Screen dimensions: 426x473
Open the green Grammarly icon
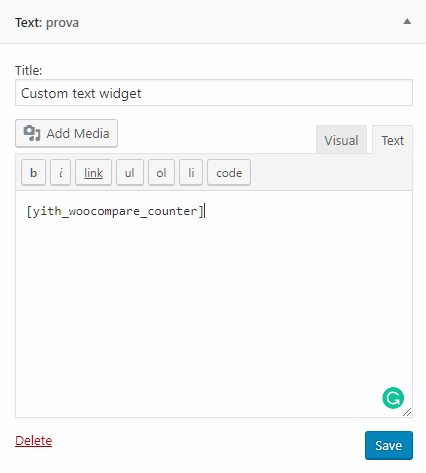click(x=393, y=398)
